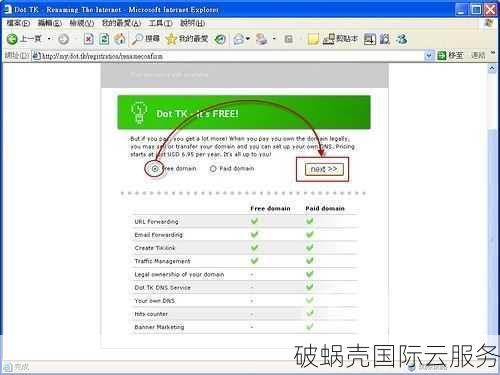
Task: Open the Mail envelope icon
Action: (x=239, y=39)
